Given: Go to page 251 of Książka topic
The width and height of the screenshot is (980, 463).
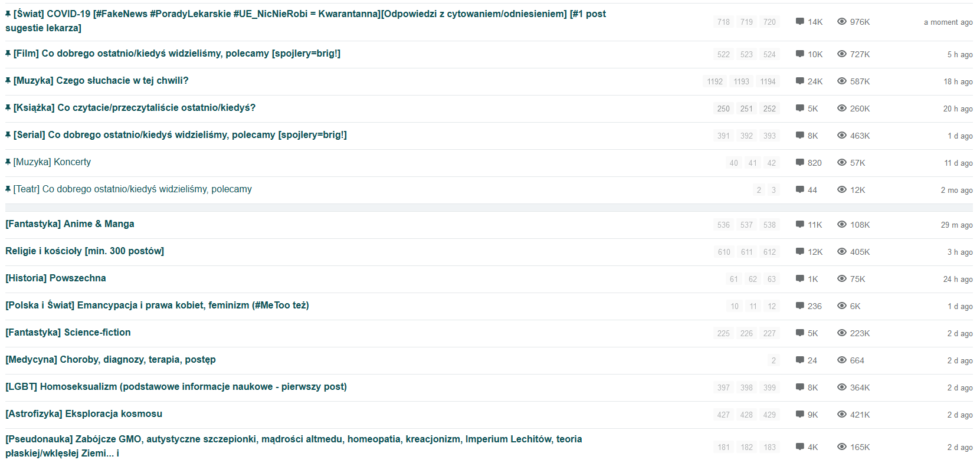Looking at the screenshot, I should tap(746, 109).
